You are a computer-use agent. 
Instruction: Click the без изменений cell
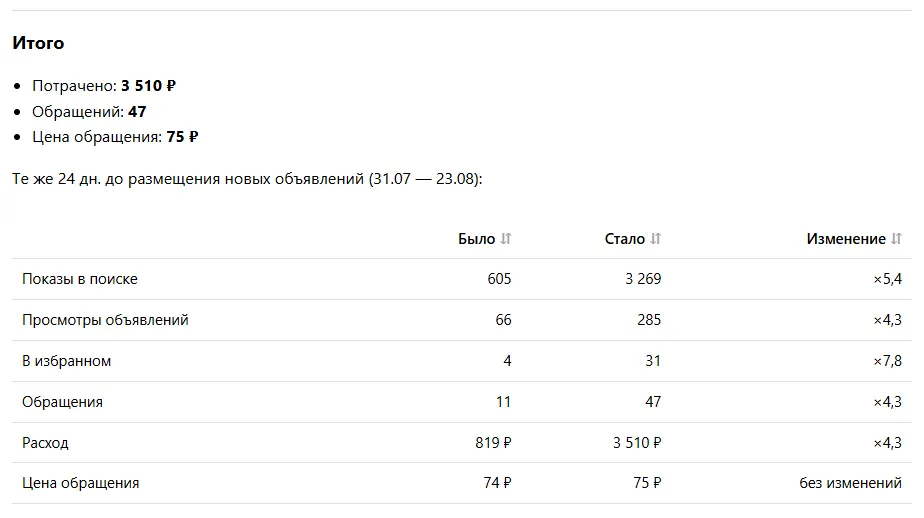(x=850, y=483)
